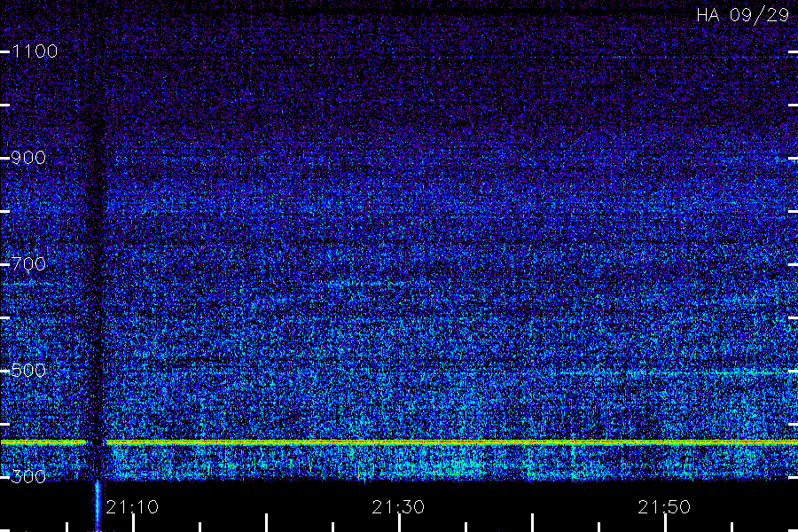Click the 21:50 time axis label
Screen dimensions: 798x532
pos(664,507)
